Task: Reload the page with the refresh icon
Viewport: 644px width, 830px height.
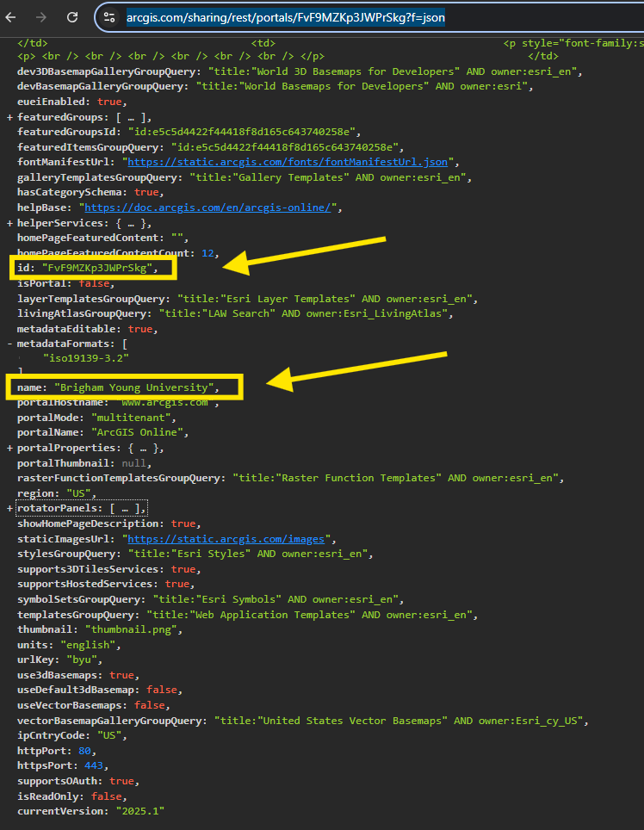Action: pos(72,17)
